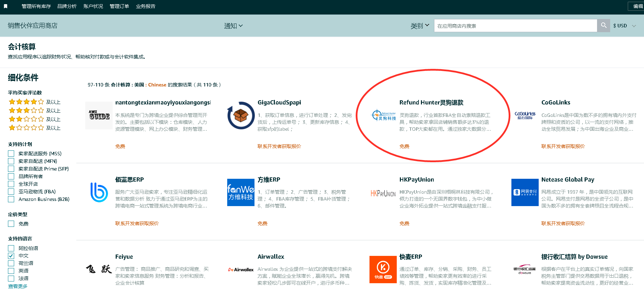The height and width of the screenshot is (296, 644).
Task: Open 管理所有库存 menu
Action: click(x=36, y=6)
